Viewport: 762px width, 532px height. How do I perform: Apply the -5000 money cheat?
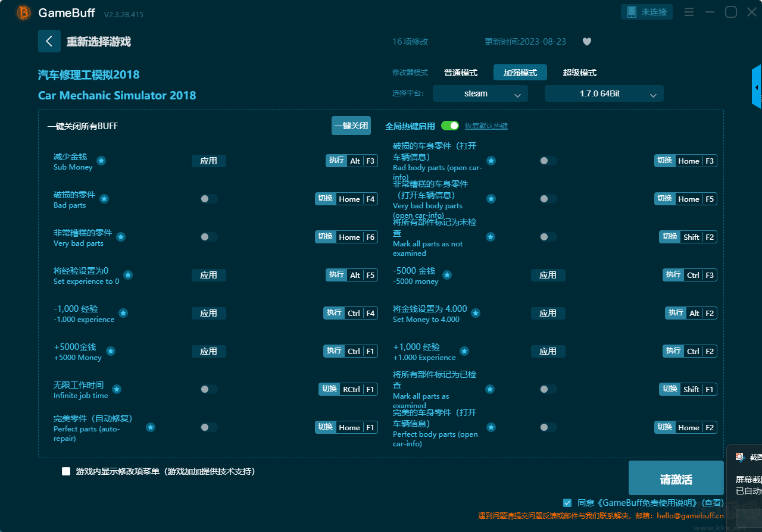tap(548, 275)
